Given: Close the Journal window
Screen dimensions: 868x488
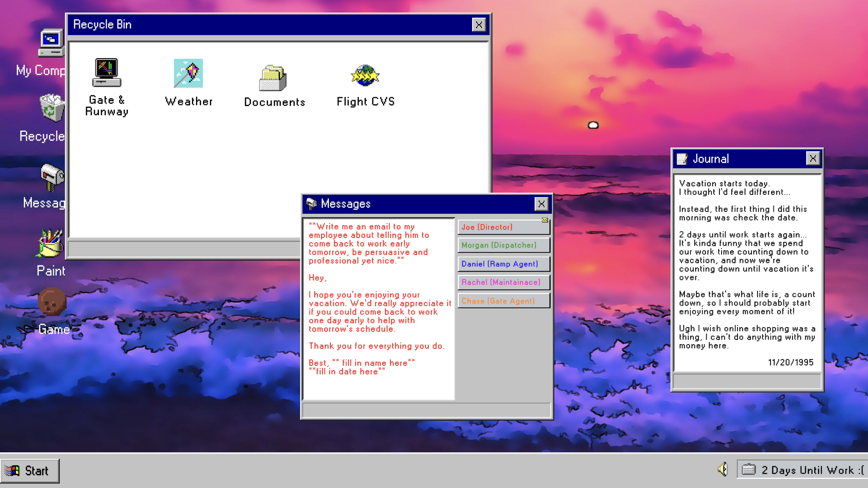Looking at the screenshot, I should [x=813, y=158].
